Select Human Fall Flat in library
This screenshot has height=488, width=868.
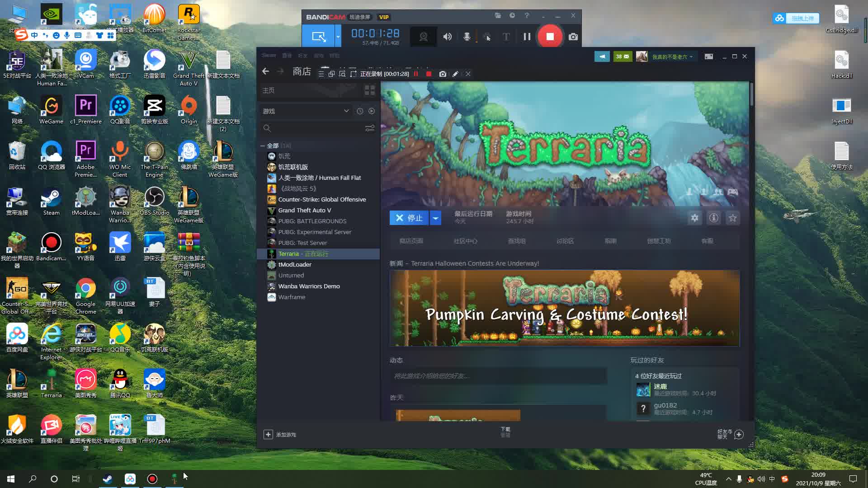[319, 178]
